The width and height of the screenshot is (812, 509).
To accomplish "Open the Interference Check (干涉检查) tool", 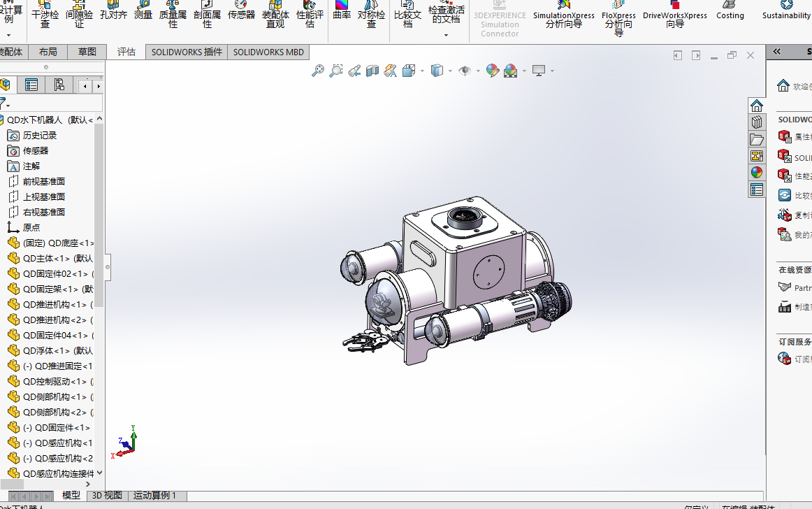I will point(45,15).
